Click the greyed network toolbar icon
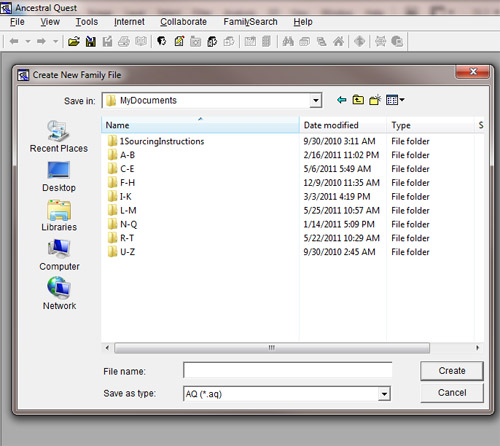This screenshot has width=500, height=446. click(x=380, y=41)
